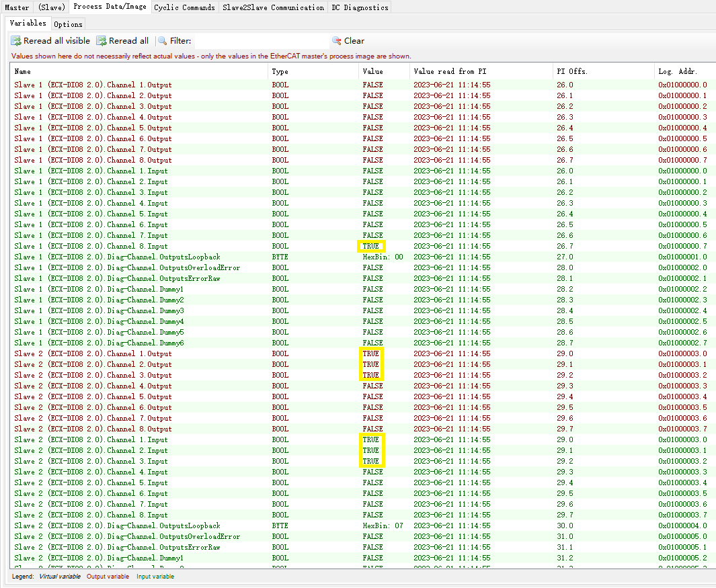Select Slave 1 Diag-Channel.OutputsLoopback row
The height and width of the screenshot is (588, 716).
[x=117, y=257]
